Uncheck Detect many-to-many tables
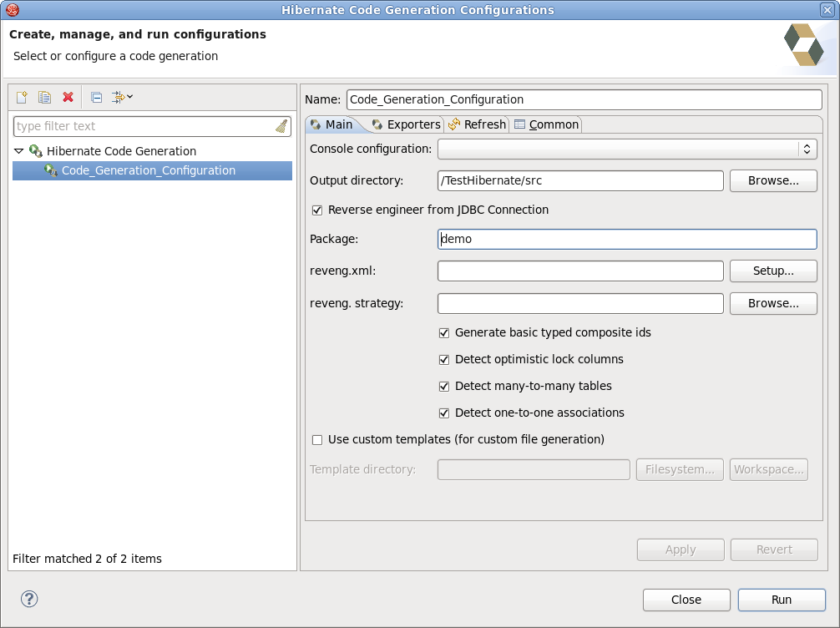 pyautogui.click(x=443, y=386)
